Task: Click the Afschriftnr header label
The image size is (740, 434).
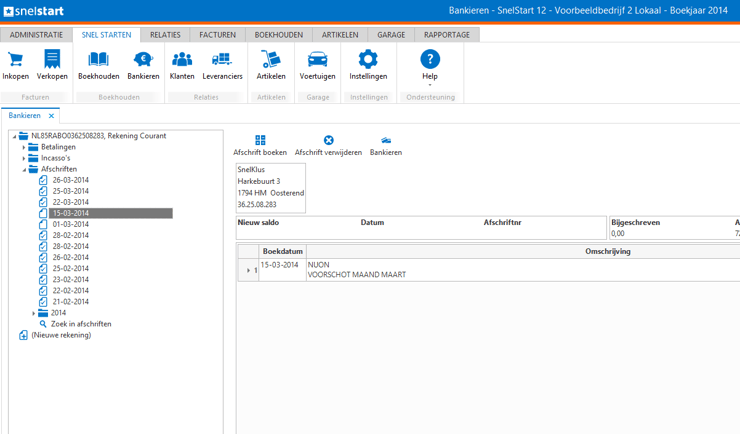Action: pos(502,222)
